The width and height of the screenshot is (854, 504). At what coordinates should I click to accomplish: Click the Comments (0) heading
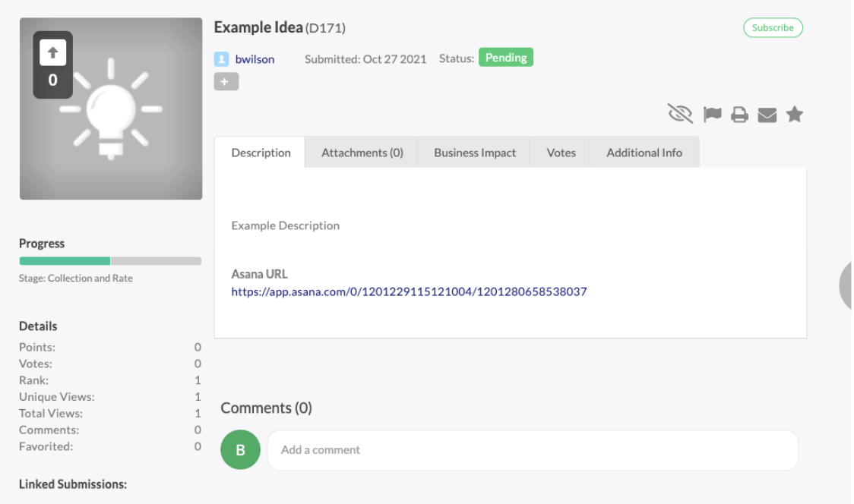(x=267, y=408)
